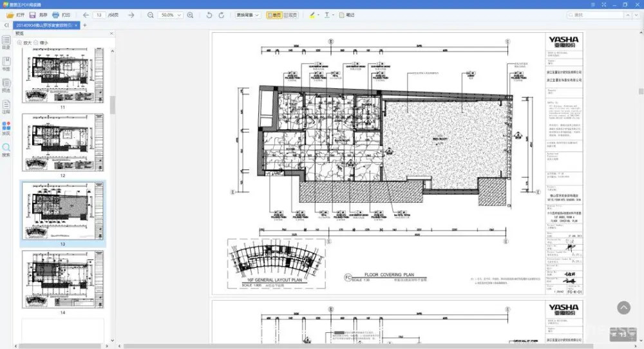Go to previous page with left arrow
The image size is (644, 349).
pyautogui.click(x=86, y=15)
